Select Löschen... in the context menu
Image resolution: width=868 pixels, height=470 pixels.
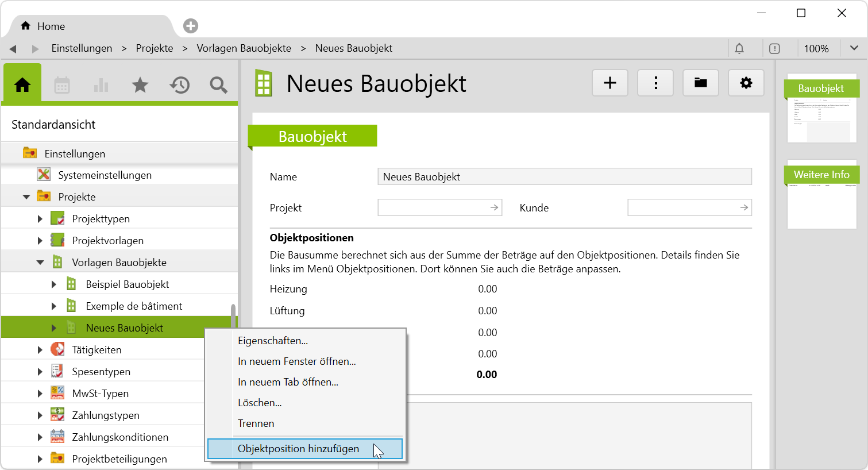point(260,403)
